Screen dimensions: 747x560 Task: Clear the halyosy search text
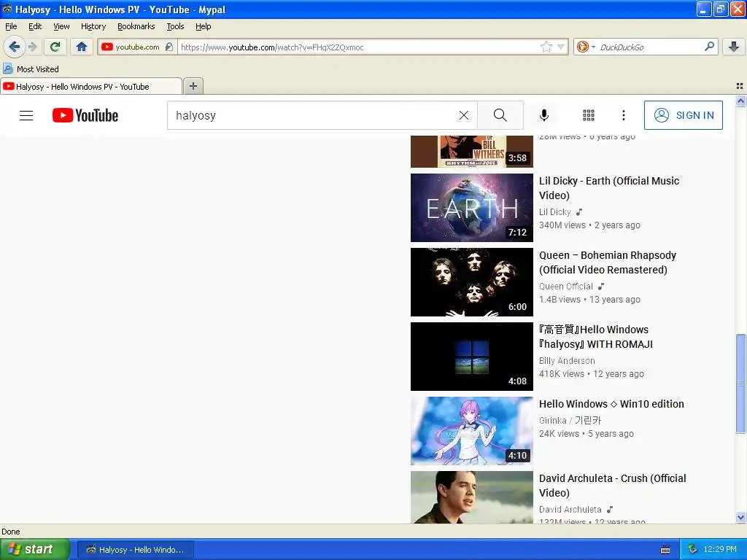tap(463, 115)
